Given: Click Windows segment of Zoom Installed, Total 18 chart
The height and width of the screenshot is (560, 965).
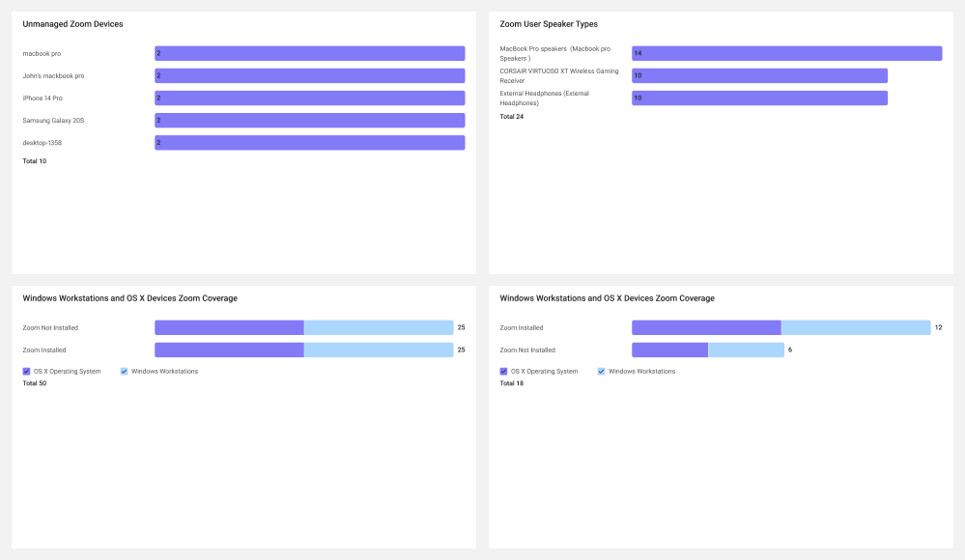Looking at the screenshot, I should pyautogui.click(x=856, y=327).
